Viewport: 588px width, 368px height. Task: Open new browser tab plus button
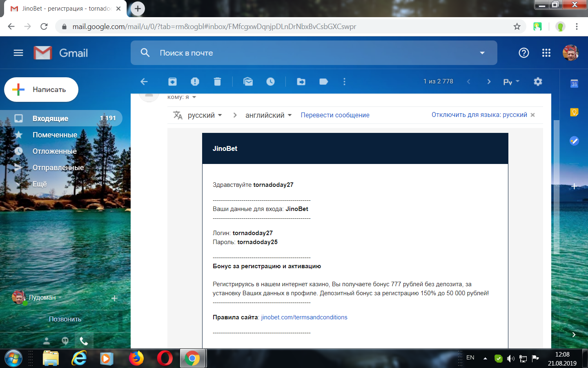point(138,9)
